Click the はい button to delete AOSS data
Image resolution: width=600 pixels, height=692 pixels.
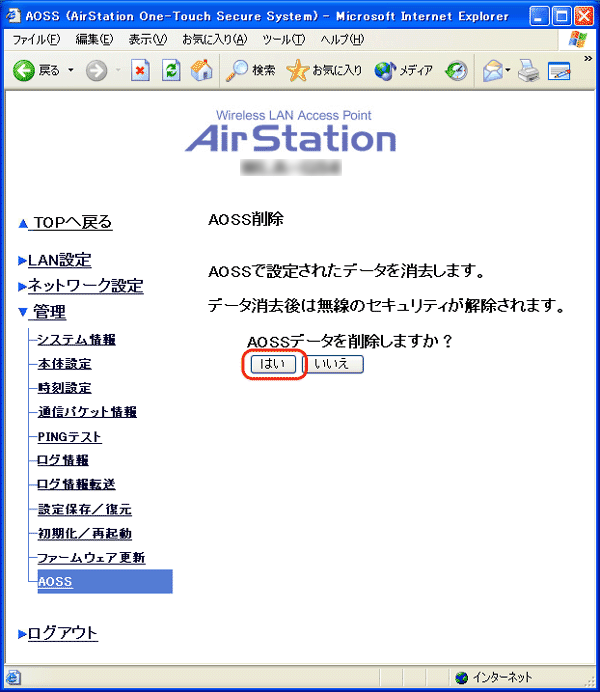coord(273,364)
